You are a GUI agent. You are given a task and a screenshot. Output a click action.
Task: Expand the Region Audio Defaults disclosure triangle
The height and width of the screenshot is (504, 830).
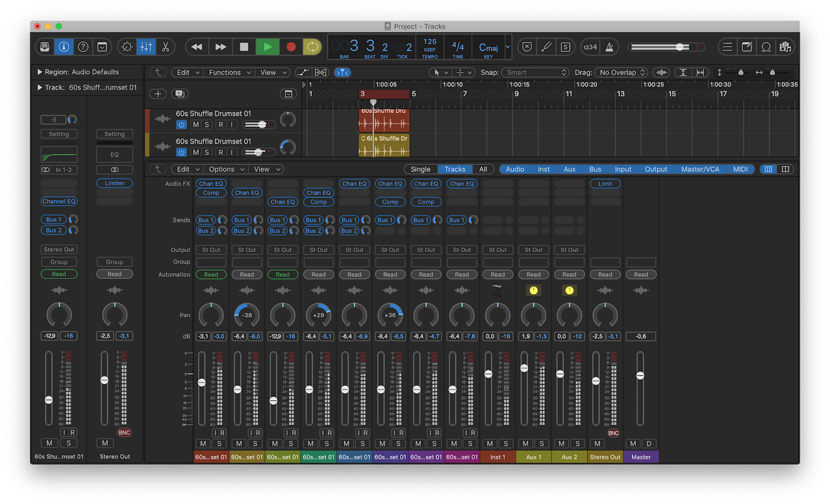click(40, 72)
